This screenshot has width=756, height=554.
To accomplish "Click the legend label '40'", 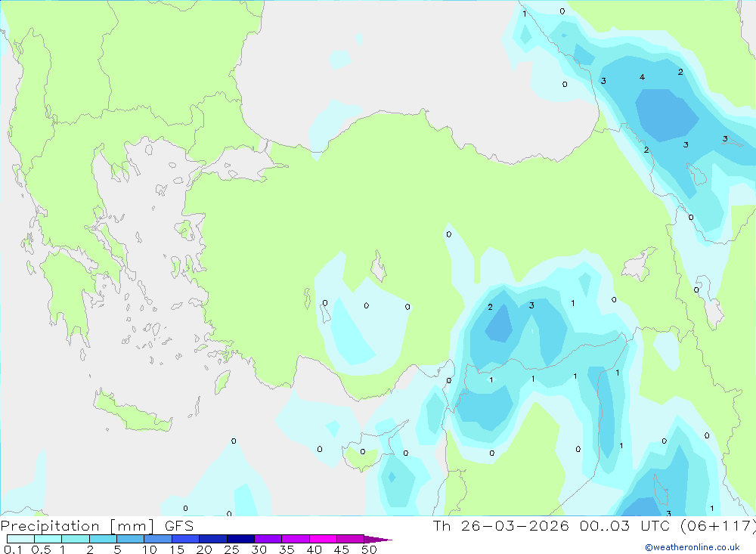I will [314, 549].
